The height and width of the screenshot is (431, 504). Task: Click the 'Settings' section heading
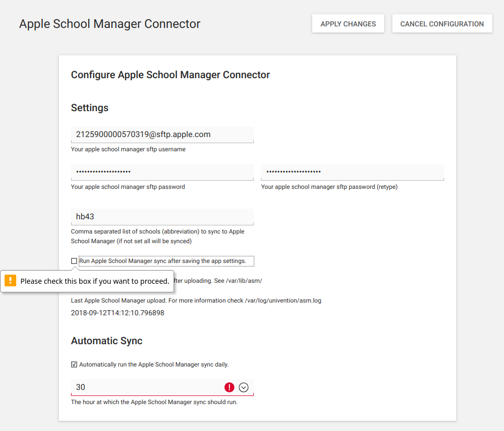(x=90, y=108)
